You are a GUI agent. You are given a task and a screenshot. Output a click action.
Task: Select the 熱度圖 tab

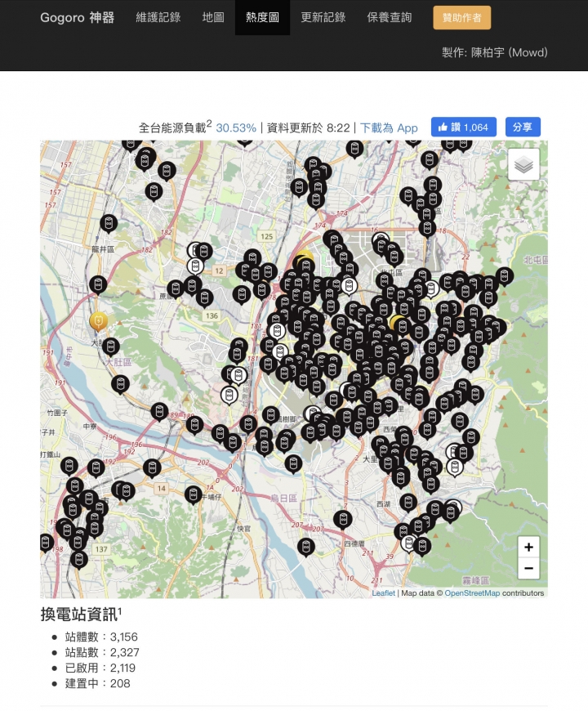pos(262,18)
